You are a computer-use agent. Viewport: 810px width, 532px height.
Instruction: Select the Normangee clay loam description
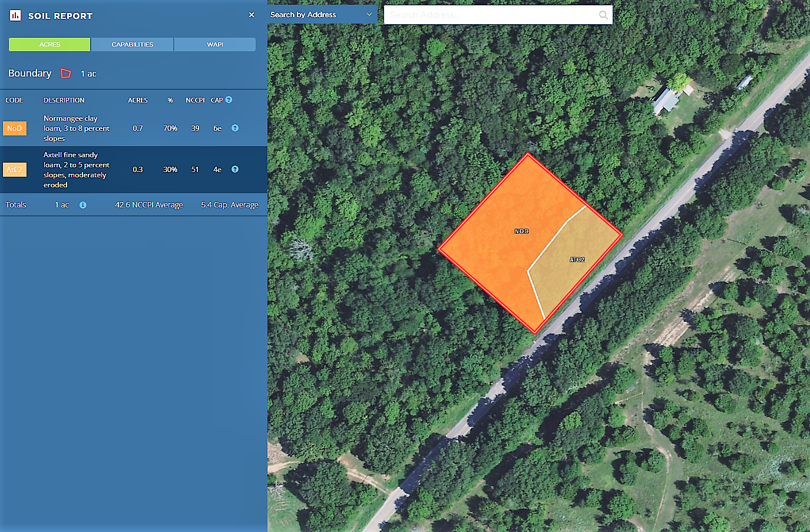coord(76,128)
